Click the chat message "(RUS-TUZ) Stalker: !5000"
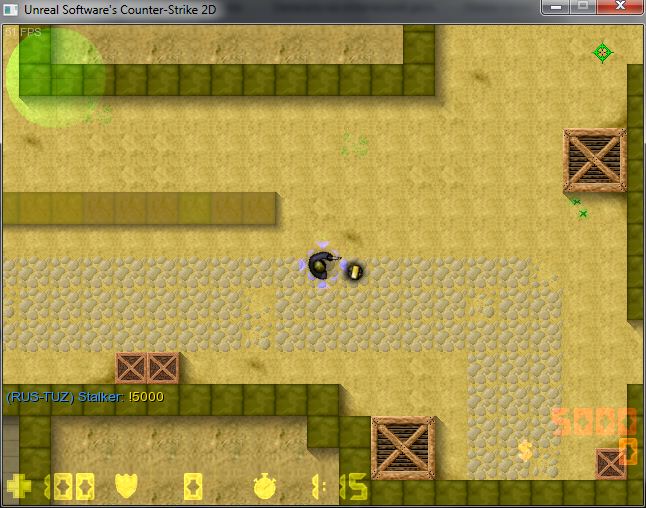646x508 pixels. (85, 397)
